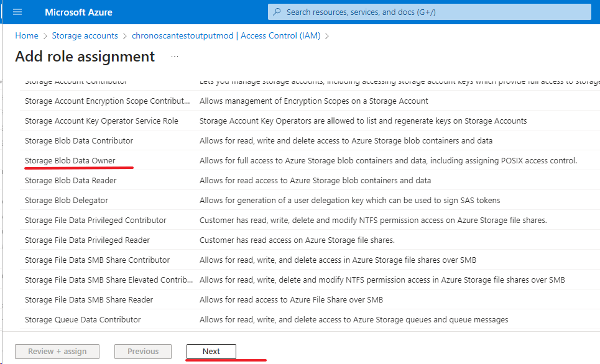Select the Storage Blob Data Reader role
This screenshot has width=600, height=364.
point(71,180)
